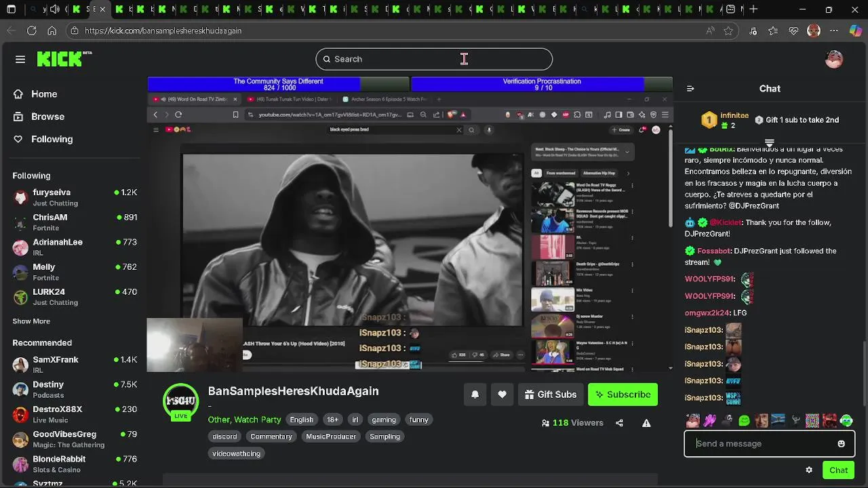Open chat settings gear

[x=809, y=470]
